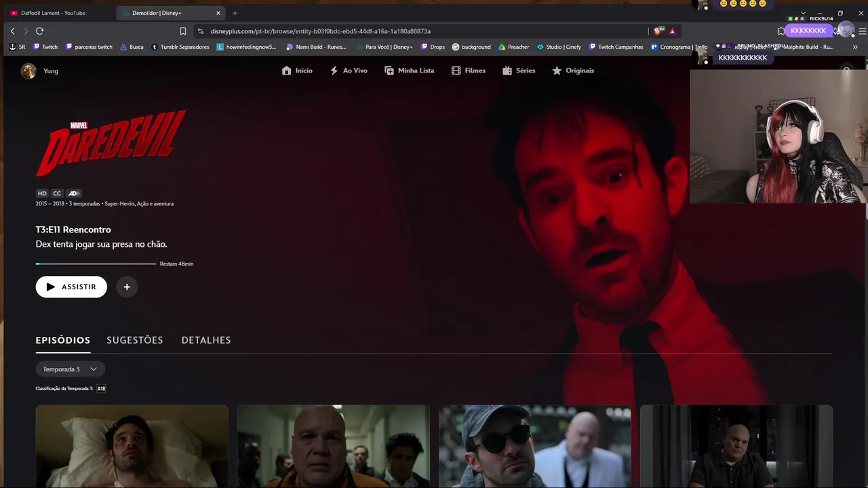
Task: Open the Studio | Cinefy bookmark
Action: [559, 47]
